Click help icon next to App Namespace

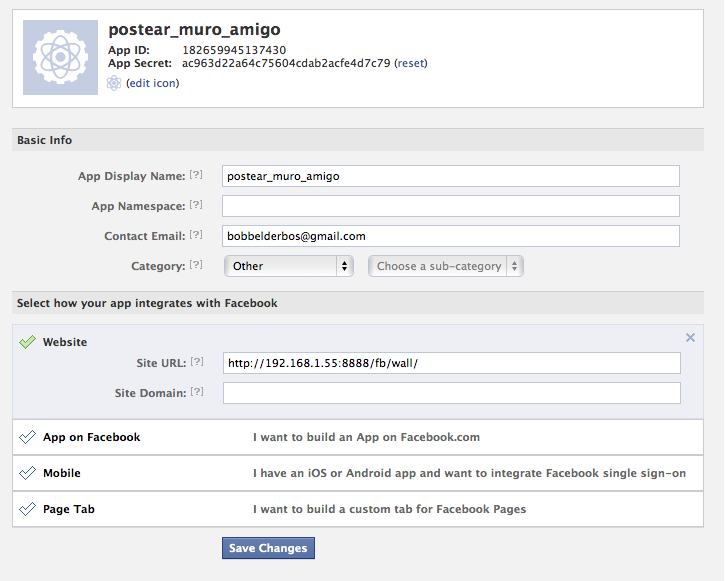[x=196, y=205]
